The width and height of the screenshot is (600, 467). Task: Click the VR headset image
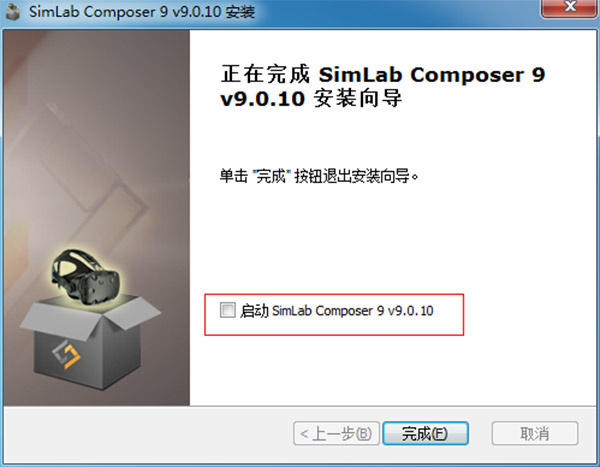click(x=86, y=277)
